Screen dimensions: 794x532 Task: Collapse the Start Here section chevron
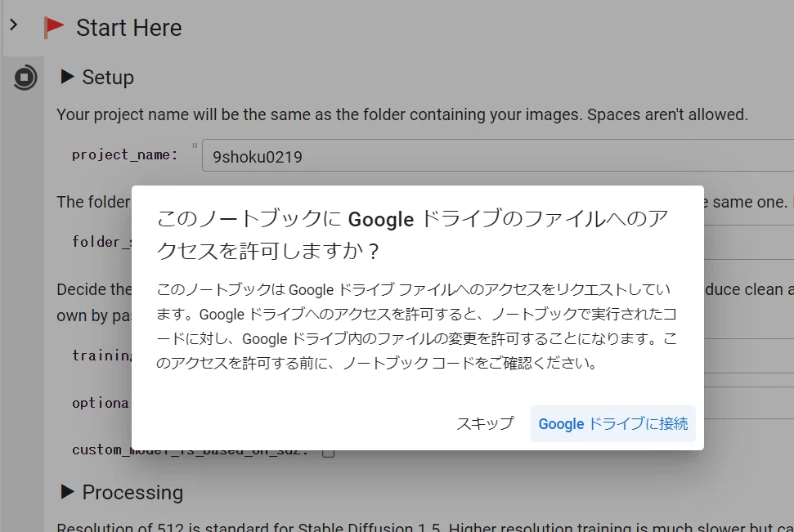pos(14,25)
